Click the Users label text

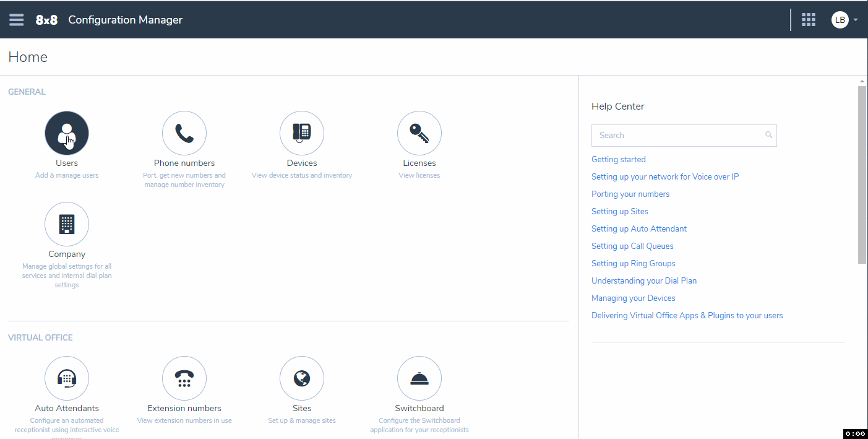point(67,163)
